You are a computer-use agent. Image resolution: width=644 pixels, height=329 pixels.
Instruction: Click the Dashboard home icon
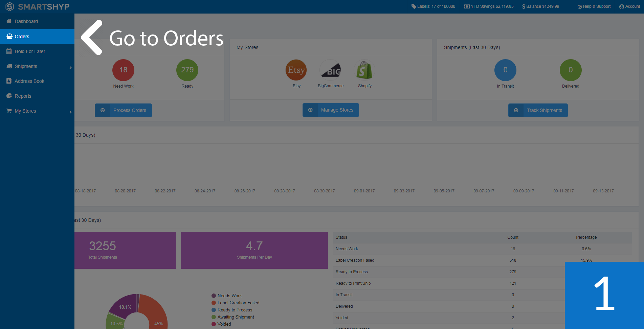[x=9, y=21]
